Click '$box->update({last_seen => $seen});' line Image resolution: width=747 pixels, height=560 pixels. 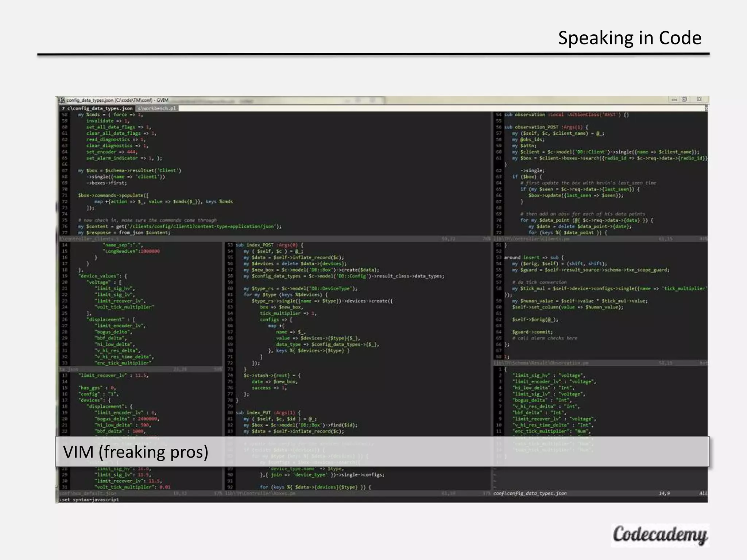pos(576,195)
